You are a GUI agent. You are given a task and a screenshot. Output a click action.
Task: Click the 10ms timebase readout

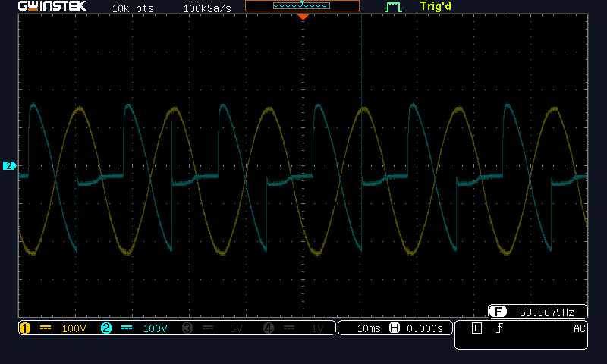pyautogui.click(x=368, y=328)
